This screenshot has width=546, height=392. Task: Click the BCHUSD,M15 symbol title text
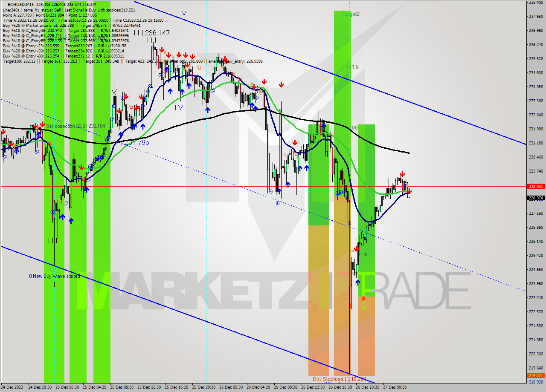(x=20, y=5)
